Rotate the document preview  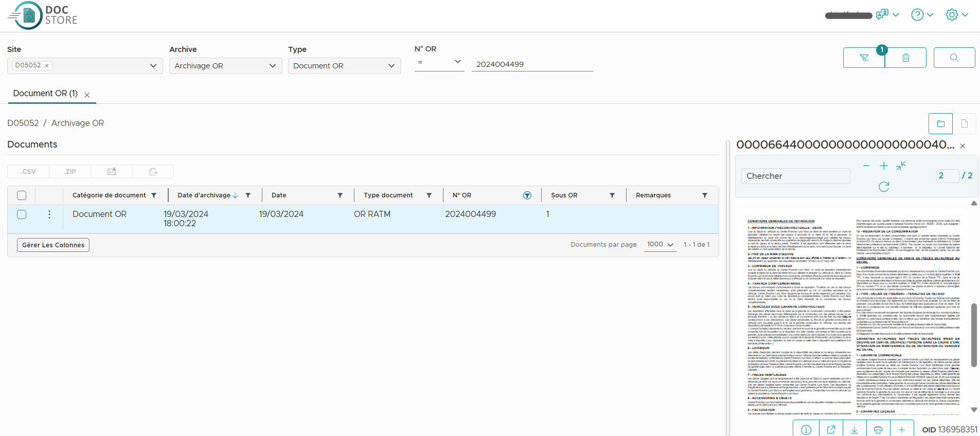884,187
